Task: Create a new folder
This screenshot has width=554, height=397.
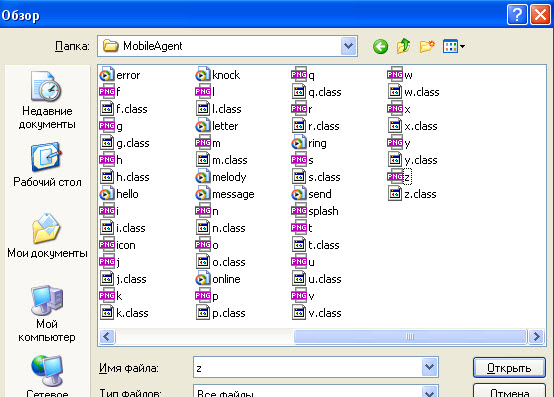Action: 427,46
